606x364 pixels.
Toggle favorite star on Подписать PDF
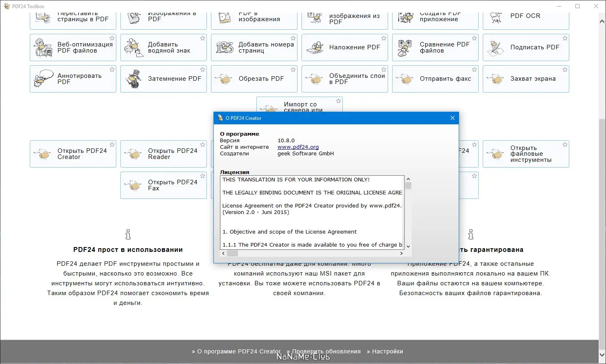pos(565,38)
